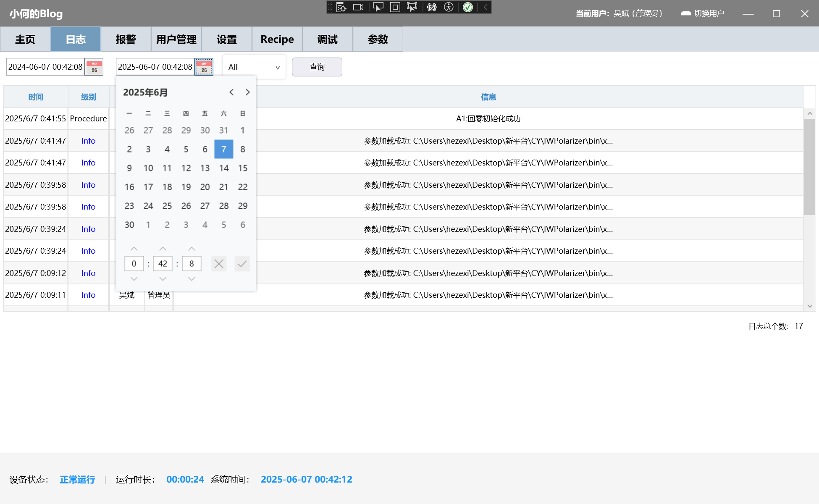Click the accessibility check icon
The image size is (819, 504).
coord(449,7)
